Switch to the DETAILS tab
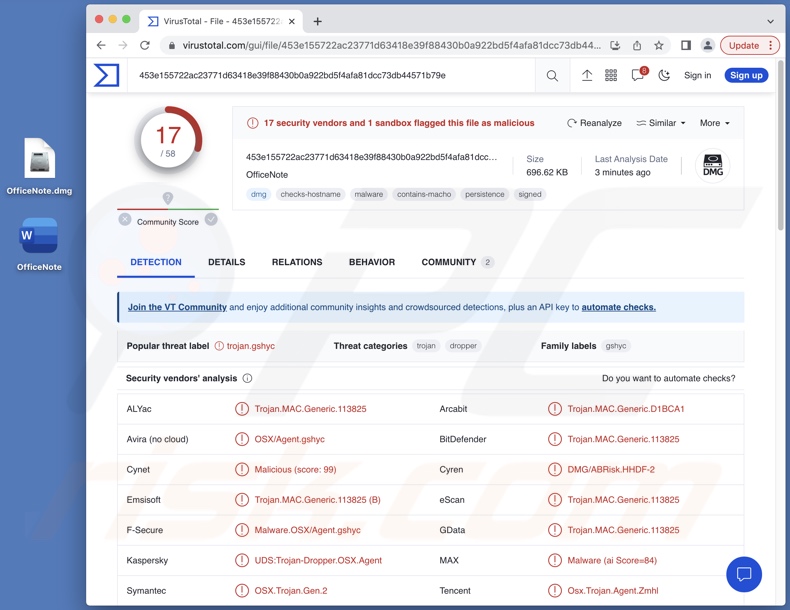This screenshot has height=610, width=790. [x=227, y=262]
